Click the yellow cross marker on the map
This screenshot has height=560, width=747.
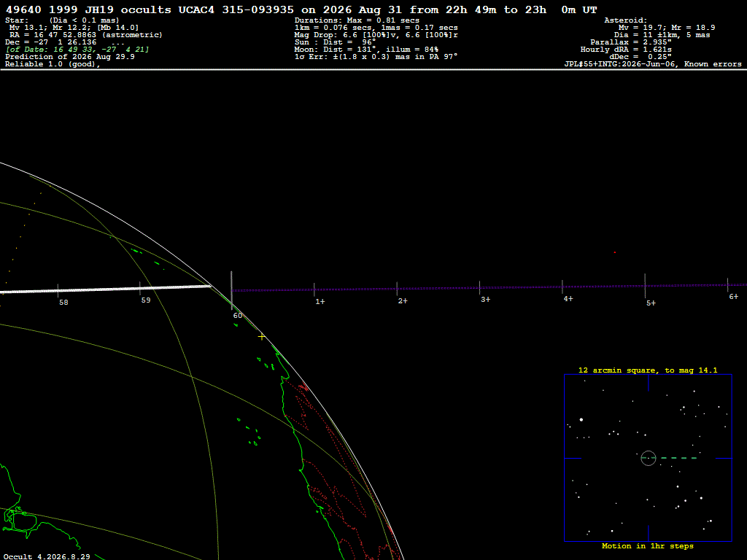[262, 337]
